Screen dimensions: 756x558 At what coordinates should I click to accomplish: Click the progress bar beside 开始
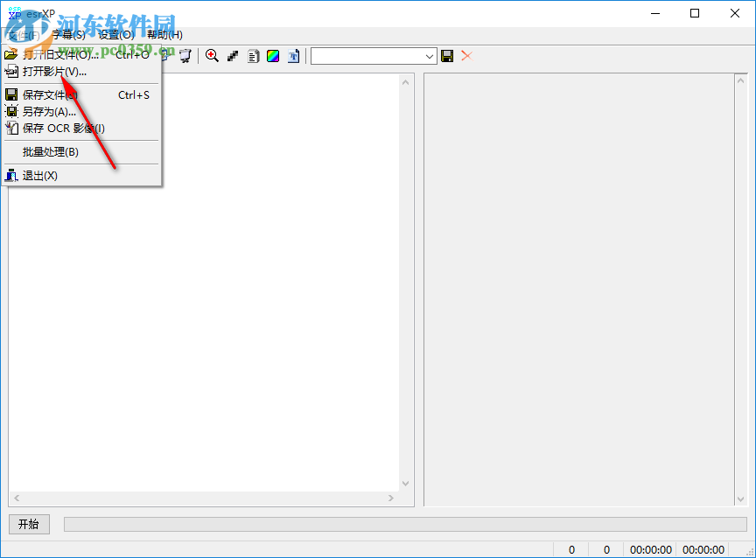click(405, 524)
